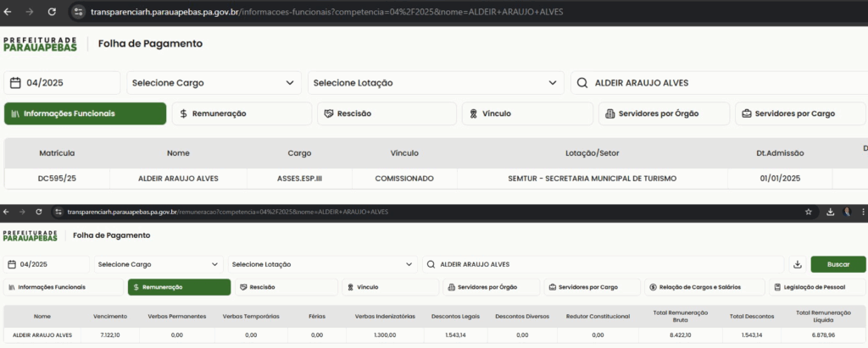Image resolution: width=868 pixels, height=348 pixels.
Task: Click the Matrícula column header
Action: point(57,153)
